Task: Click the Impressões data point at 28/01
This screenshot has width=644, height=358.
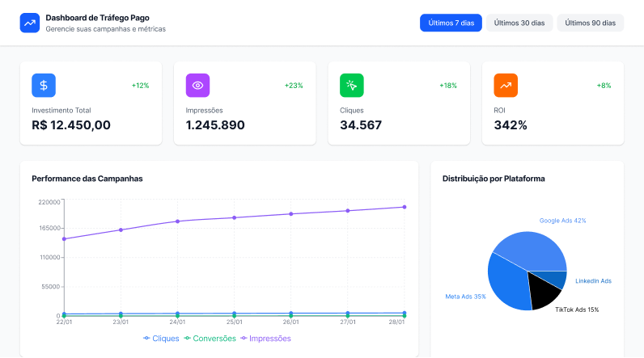Action: pyautogui.click(x=405, y=207)
